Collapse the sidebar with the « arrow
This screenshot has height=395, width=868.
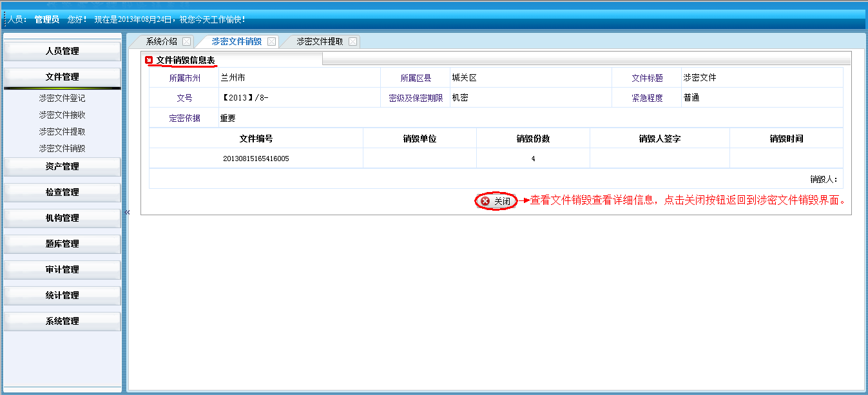(127, 212)
